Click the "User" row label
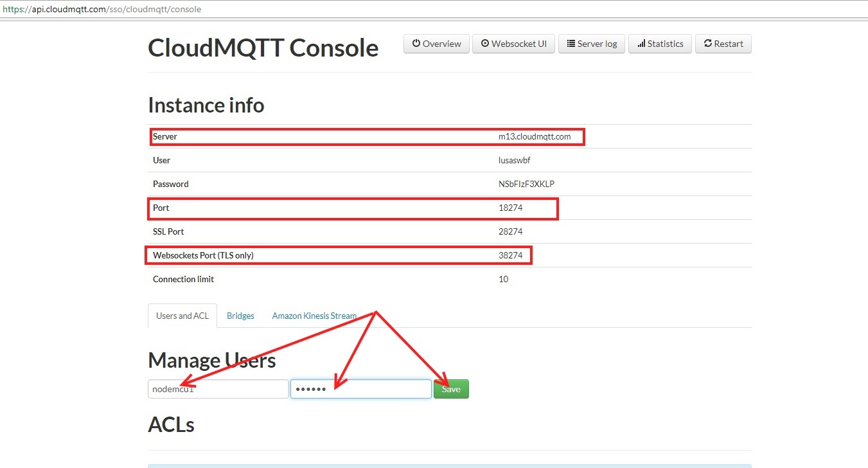The image size is (868, 468). click(x=161, y=160)
